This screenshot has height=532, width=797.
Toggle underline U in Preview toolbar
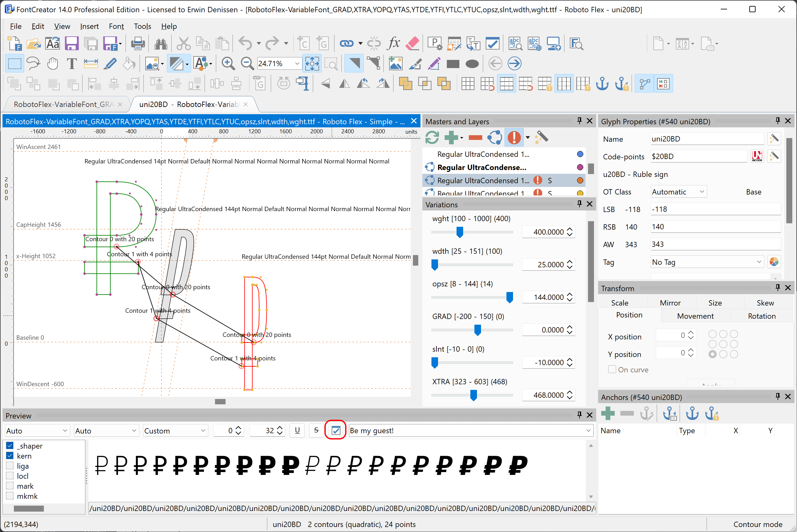pos(297,430)
